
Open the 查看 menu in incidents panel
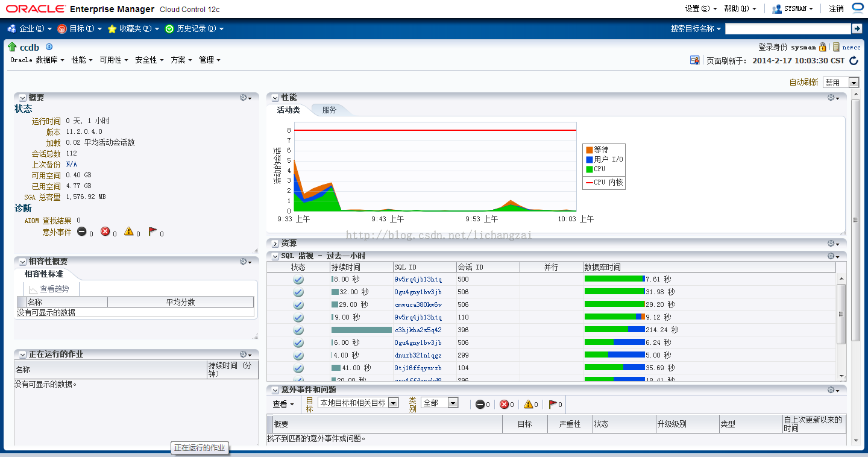point(283,404)
